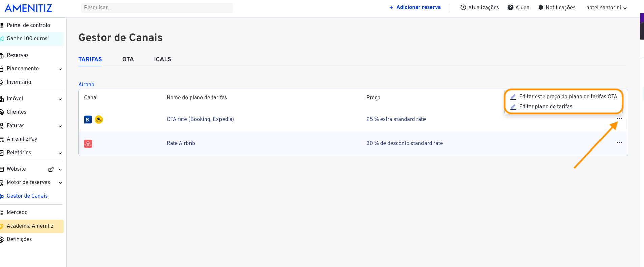
Task: Click the Atualizações clock icon
Action: [x=463, y=7]
